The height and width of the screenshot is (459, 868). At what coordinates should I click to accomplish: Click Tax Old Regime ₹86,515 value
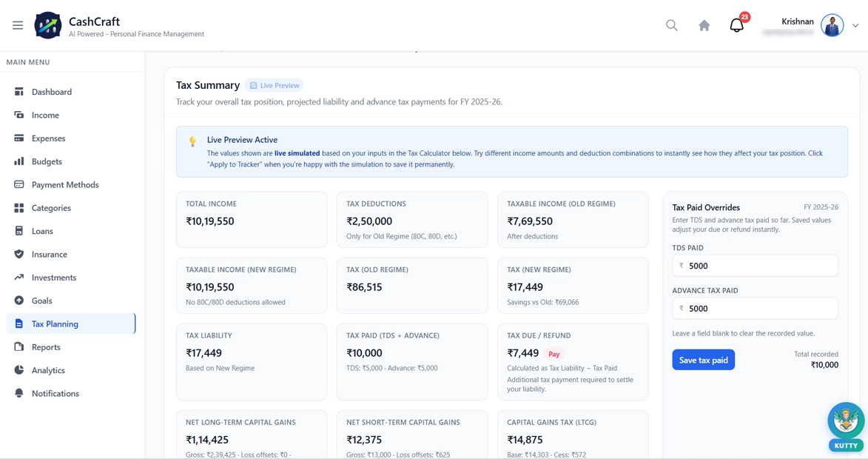[364, 287]
